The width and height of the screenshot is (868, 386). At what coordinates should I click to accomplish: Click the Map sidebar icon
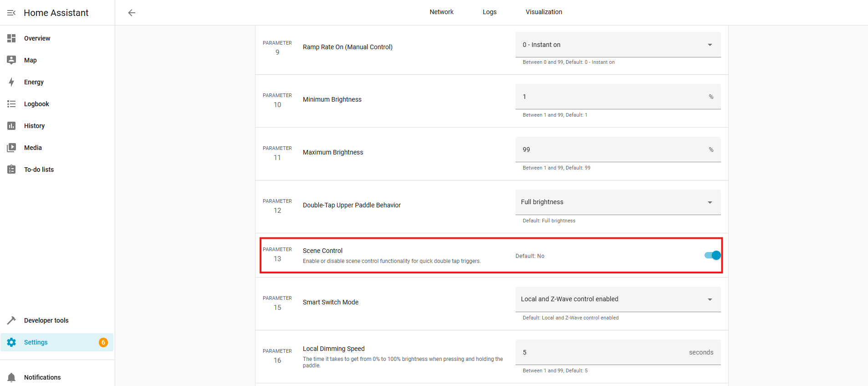coord(11,60)
